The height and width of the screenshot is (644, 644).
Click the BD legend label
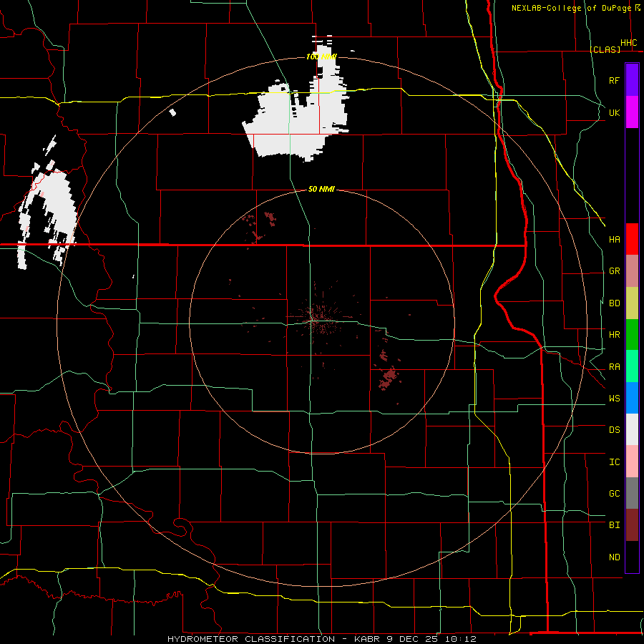[x=614, y=303]
